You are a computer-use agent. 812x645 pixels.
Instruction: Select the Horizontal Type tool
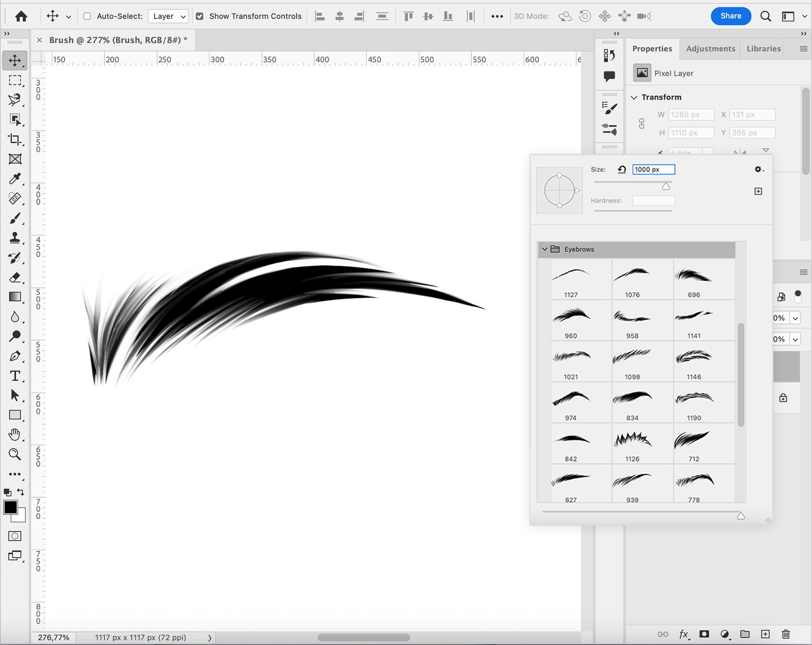coord(15,376)
